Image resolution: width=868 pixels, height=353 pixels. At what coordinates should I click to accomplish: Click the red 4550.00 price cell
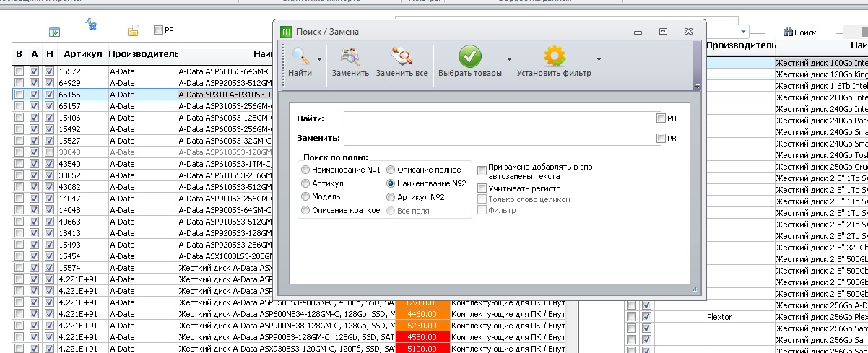pyautogui.click(x=422, y=337)
